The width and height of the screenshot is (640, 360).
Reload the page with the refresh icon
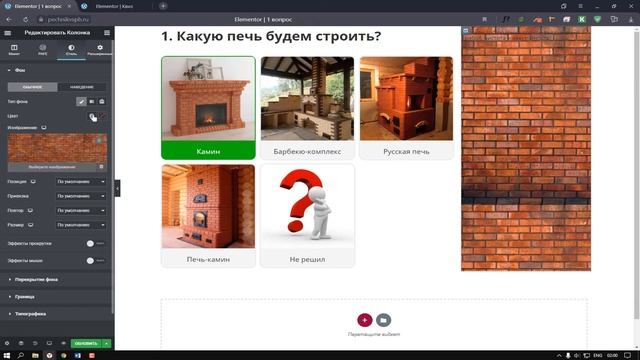(x=25, y=19)
